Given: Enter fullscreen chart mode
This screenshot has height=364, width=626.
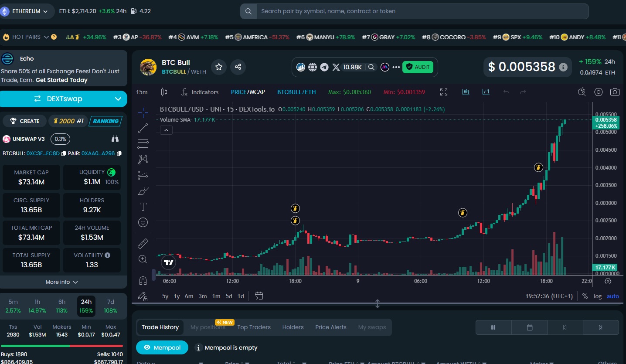Looking at the screenshot, I should 444,92.
